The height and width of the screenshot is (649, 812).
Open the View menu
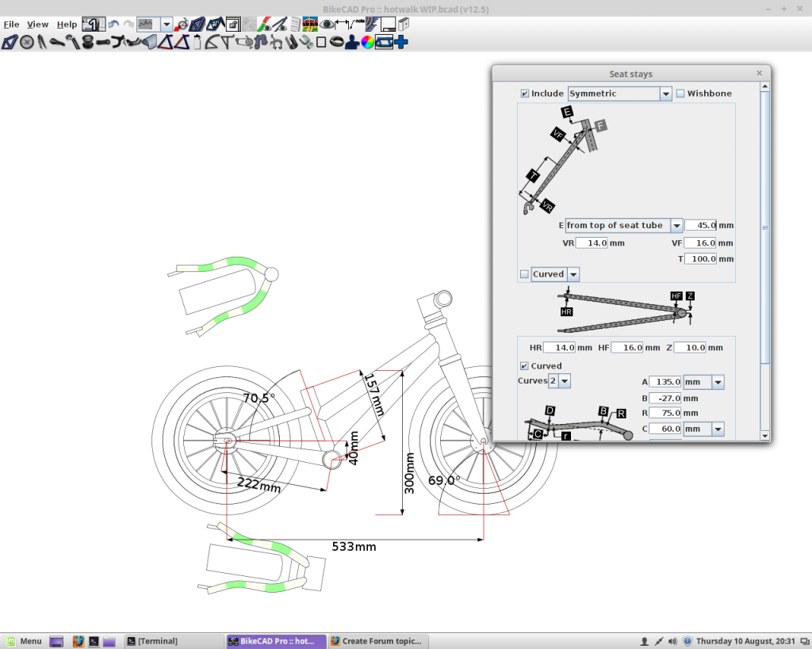tap(37, 25)
